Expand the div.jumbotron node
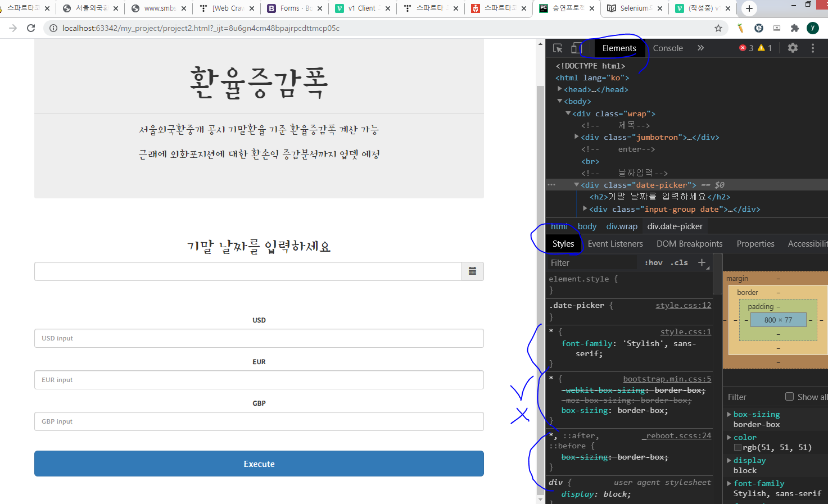 click(576, 137)
